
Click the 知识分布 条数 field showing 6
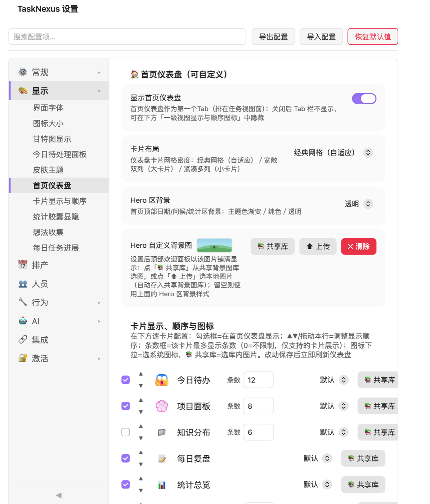[258, 432]
